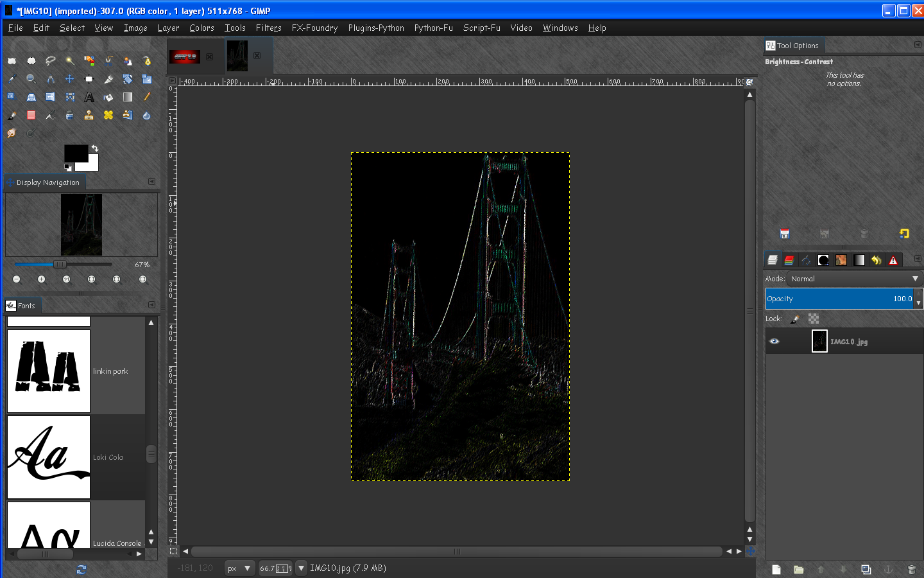Open Tool Options panel configuration menu
Image resolution: width=924 pixels, height=578 pixels.
pos(918,44)
